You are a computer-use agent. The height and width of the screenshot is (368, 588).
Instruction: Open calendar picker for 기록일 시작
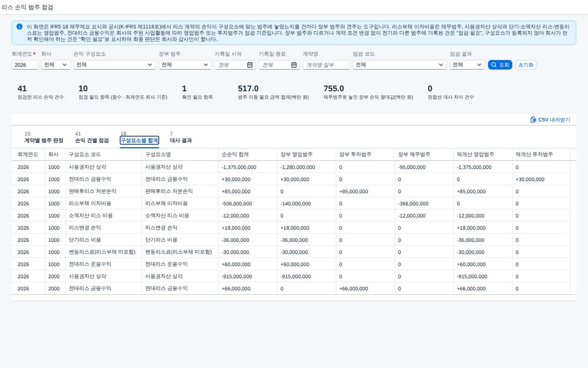point(250,65)
